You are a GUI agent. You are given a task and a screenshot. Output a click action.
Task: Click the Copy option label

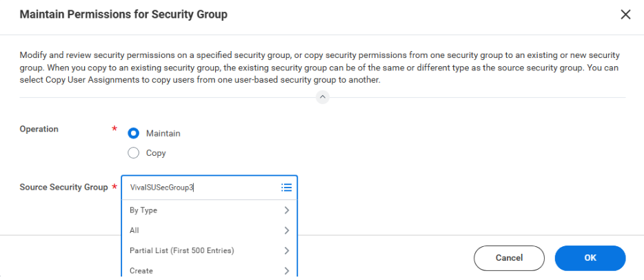tap(156, 153)
